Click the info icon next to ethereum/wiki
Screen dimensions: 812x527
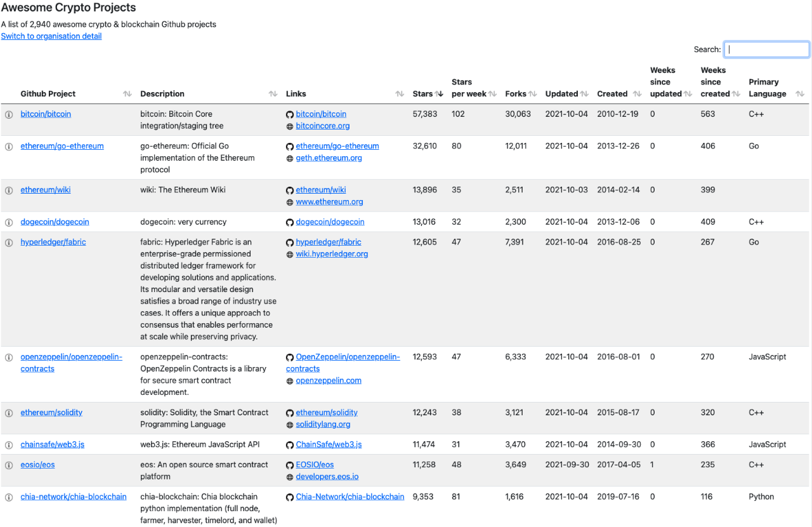(9, 190)
